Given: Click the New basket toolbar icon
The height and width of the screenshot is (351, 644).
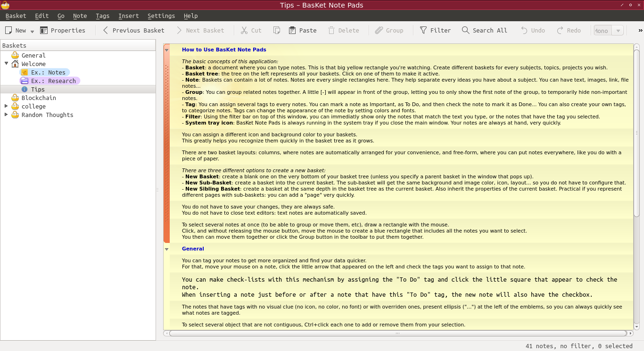Looking at the screenshot, I should (x=8, y=30).
